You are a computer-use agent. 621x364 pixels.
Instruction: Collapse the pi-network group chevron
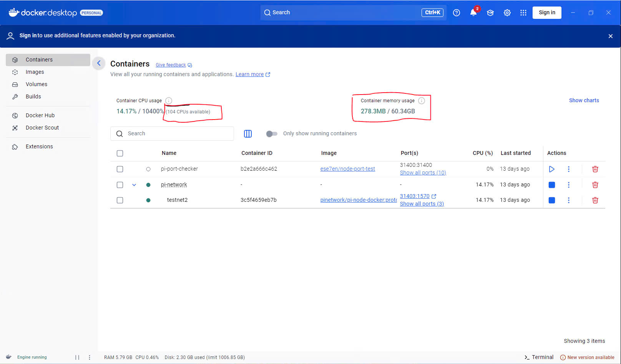134,185
